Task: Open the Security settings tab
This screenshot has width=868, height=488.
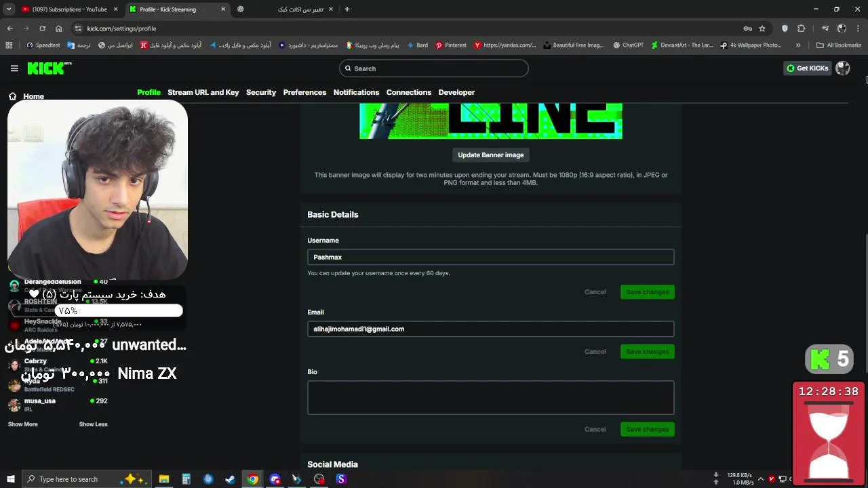Action: click(261, 92)
